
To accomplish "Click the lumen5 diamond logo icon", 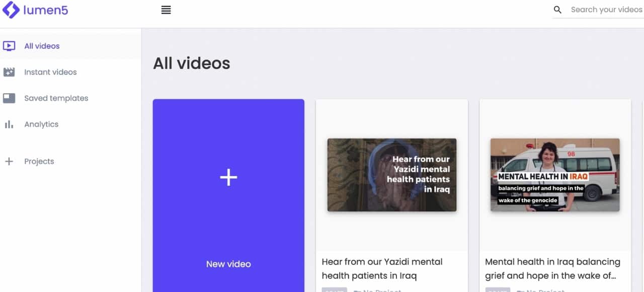I will pos(11,10).
